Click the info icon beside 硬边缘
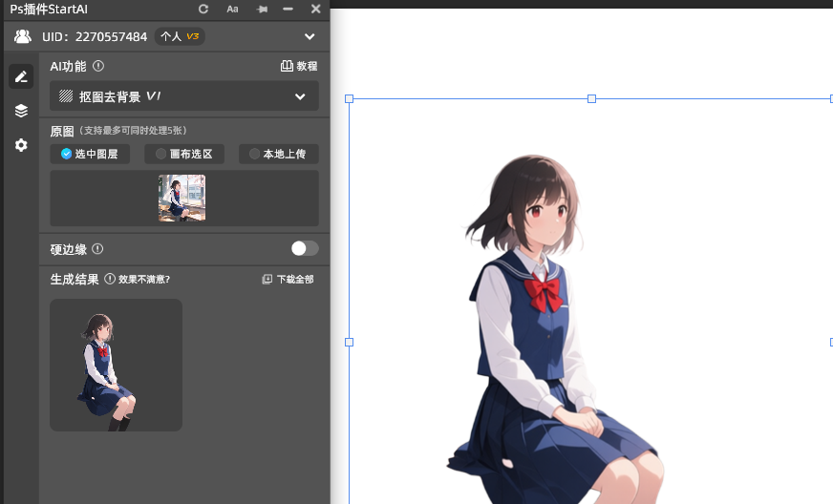833x504 pixels. (x=97, y=249)
